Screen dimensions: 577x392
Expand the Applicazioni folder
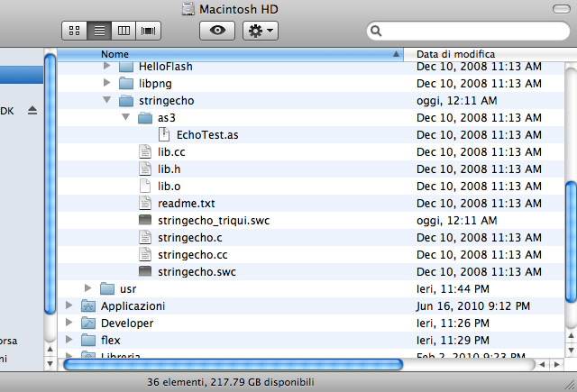point(69,305)
